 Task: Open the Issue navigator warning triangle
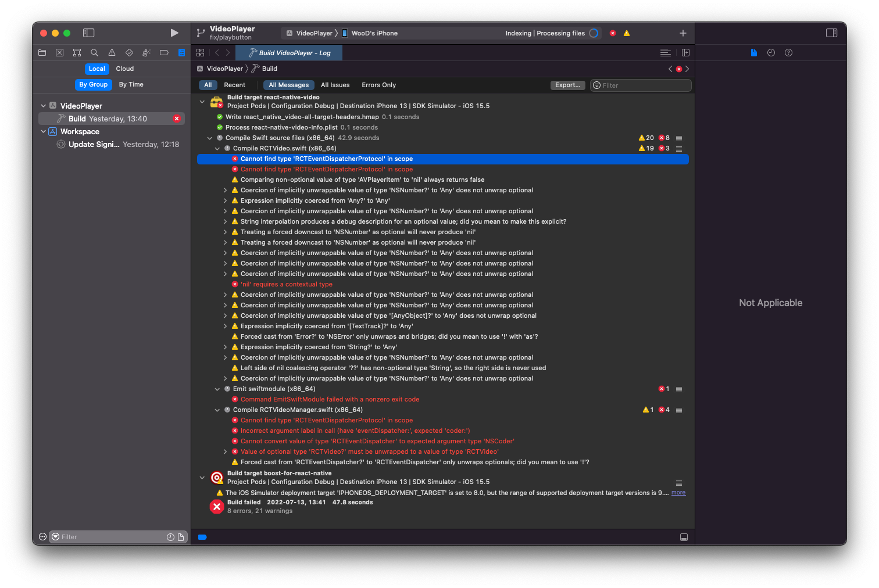[x=112, y=52]
